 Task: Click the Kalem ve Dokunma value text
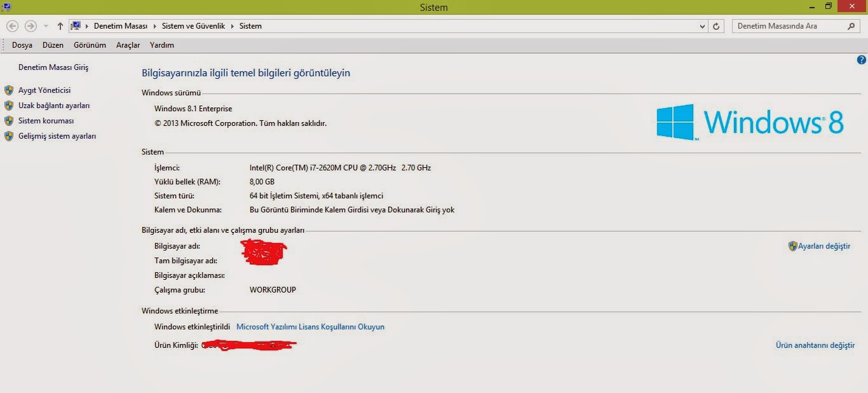coord(352,210)
